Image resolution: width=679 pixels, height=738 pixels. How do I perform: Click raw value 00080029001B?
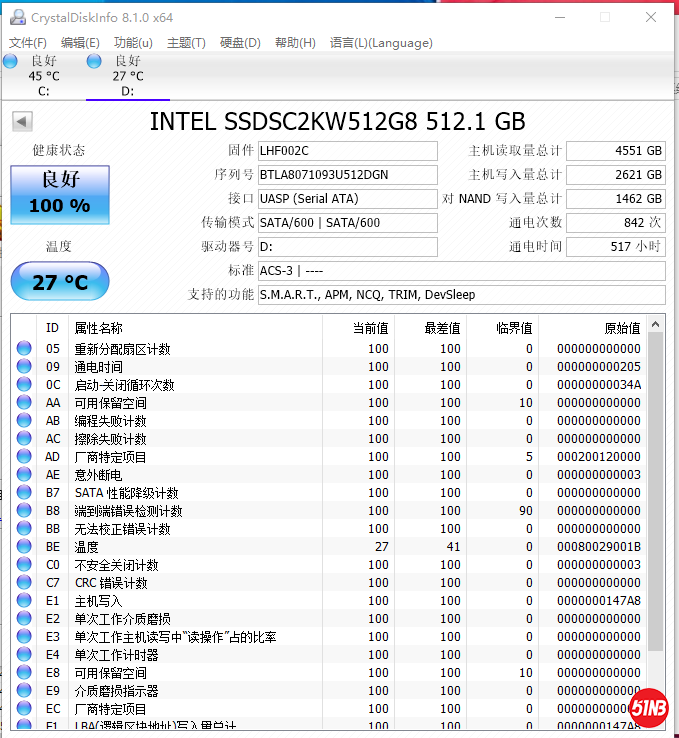coord(599,546)
